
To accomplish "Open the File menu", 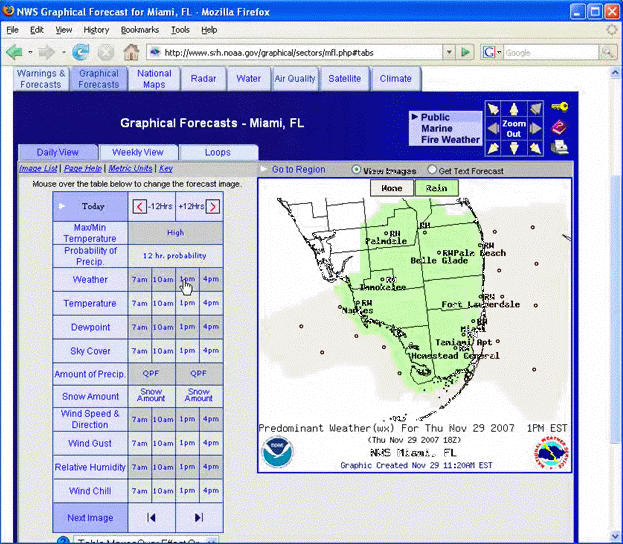I will [x=12, y=30].
